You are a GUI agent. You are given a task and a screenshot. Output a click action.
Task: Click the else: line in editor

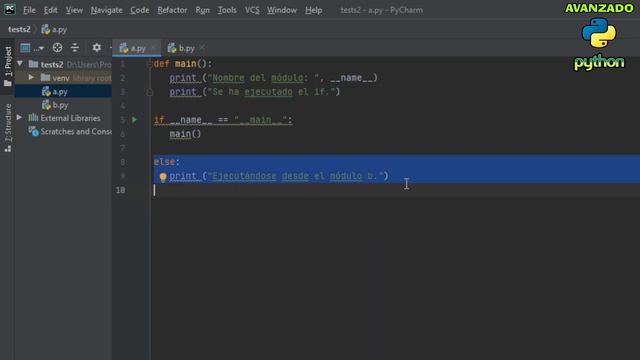167,162
